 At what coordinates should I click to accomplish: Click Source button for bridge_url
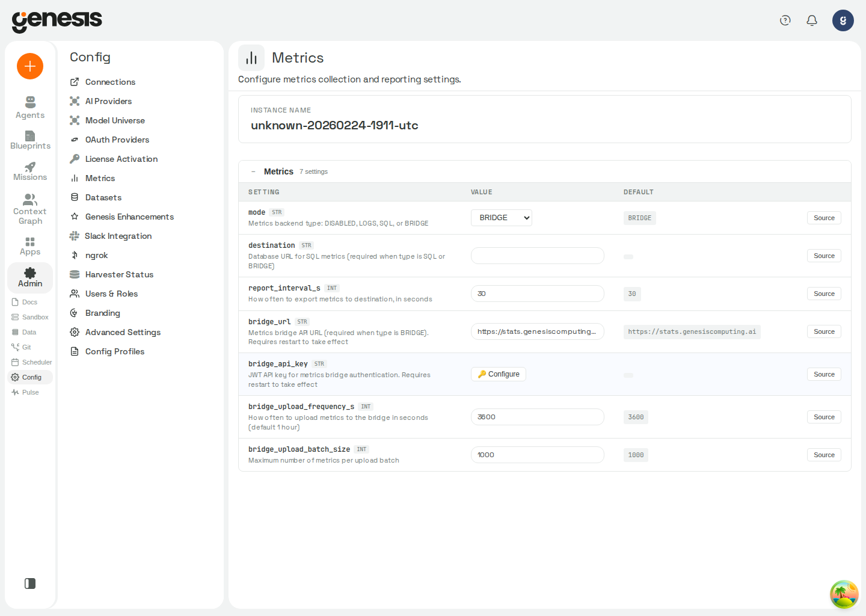(x=824, y=331)
